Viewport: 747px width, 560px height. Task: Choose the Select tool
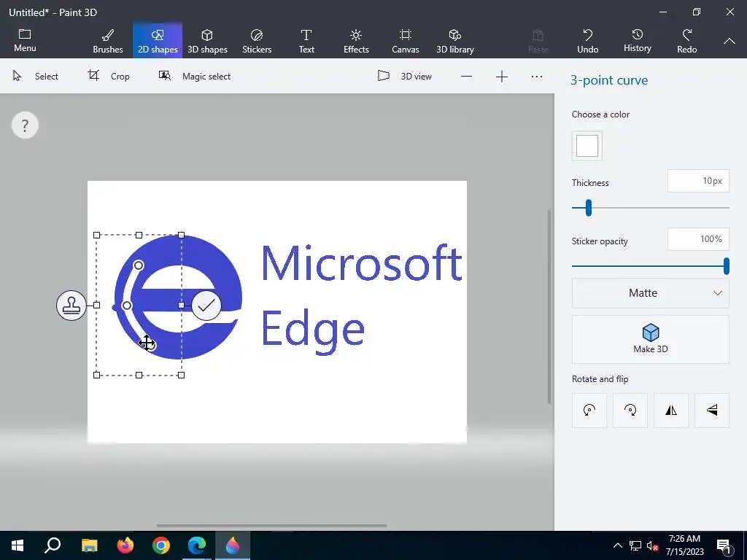(x=36, y=76)
